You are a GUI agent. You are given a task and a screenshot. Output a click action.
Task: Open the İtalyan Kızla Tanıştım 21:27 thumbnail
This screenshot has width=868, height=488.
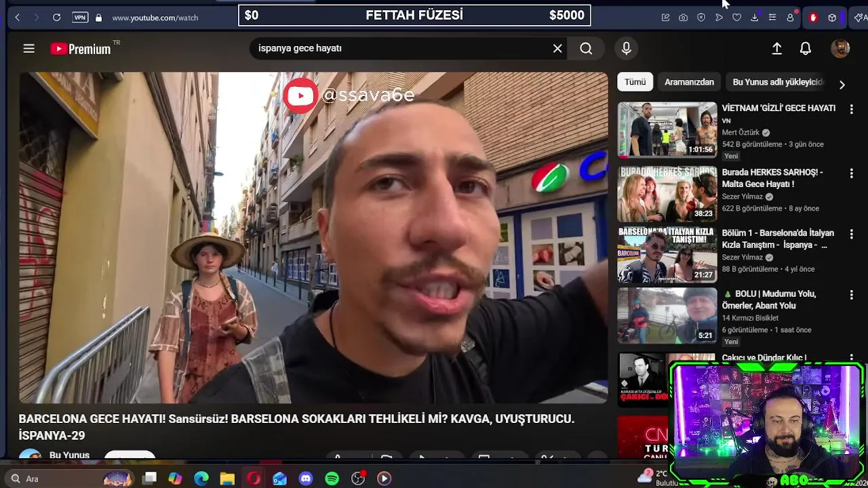coord(667,255)
